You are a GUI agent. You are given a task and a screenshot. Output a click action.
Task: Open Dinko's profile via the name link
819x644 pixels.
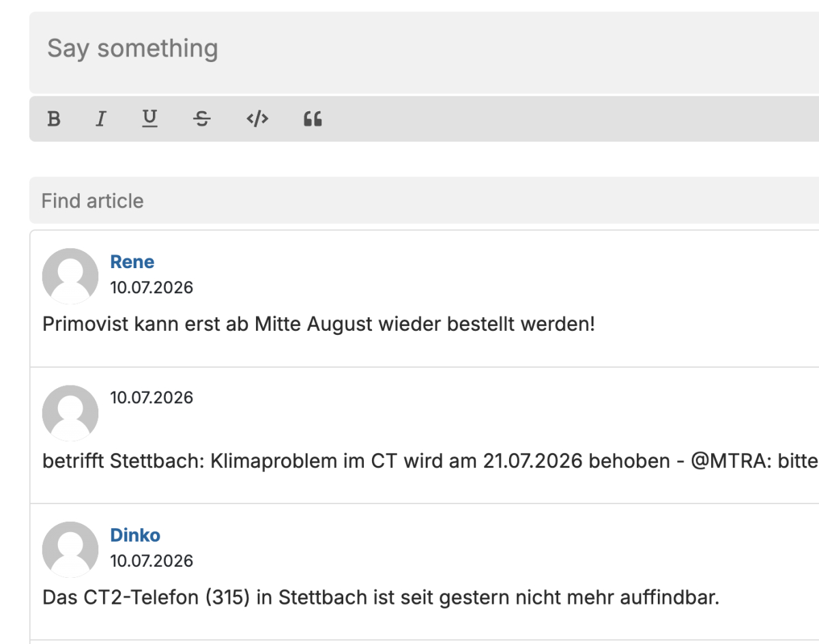pos(135,535)
